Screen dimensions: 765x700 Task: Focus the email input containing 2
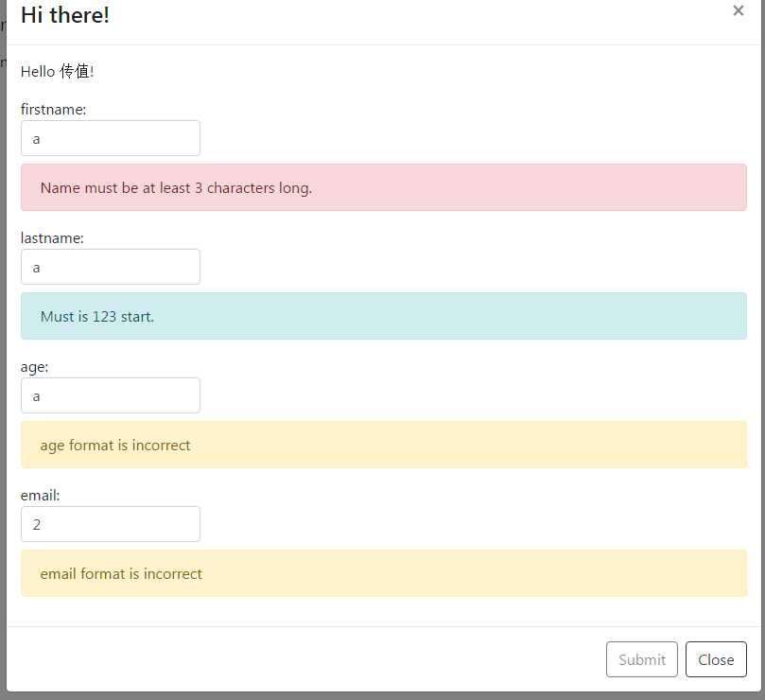point(111,524)
